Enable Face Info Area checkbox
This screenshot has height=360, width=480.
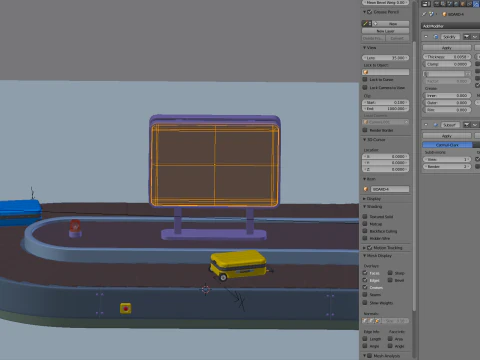(x=390, y=339)
